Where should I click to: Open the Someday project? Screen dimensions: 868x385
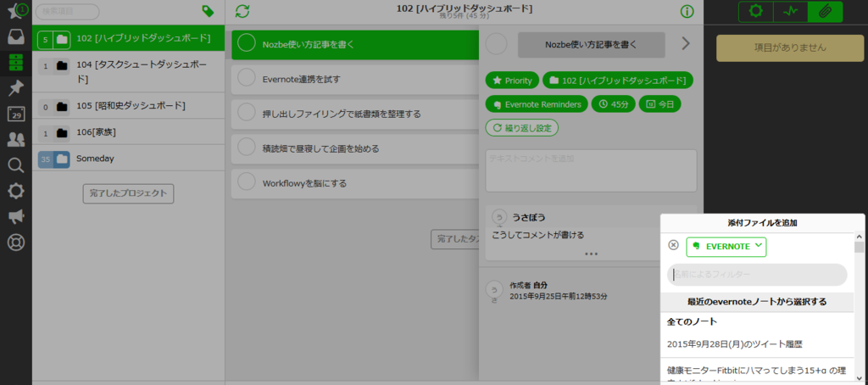[x=129, y=159]
